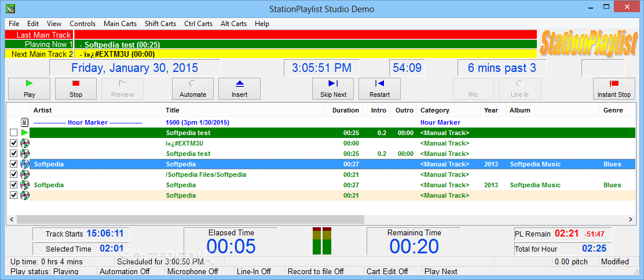Click the Skip Next button
The image size is (644, 280).
coord(333,88)
